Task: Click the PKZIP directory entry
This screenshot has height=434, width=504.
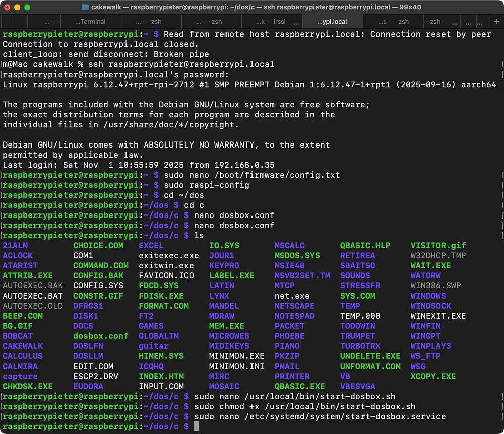Action: click(287, 356)
